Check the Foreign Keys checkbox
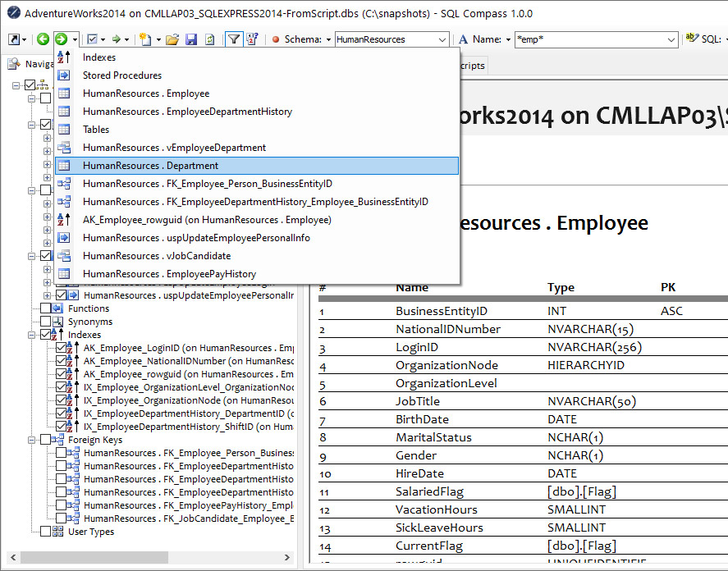728x571 pixels. (x=46, y=440)
